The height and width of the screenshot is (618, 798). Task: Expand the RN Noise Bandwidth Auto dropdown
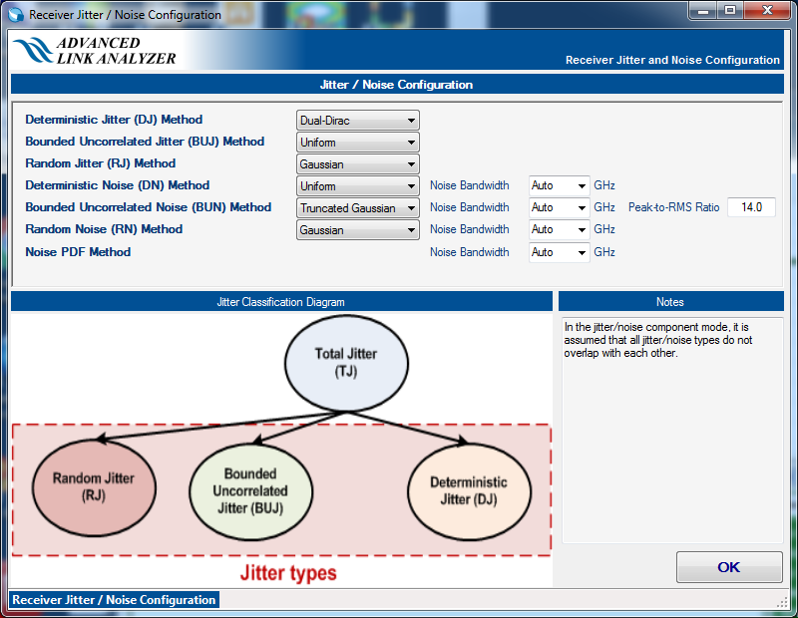pyautogui.click(x=559, y=230)
